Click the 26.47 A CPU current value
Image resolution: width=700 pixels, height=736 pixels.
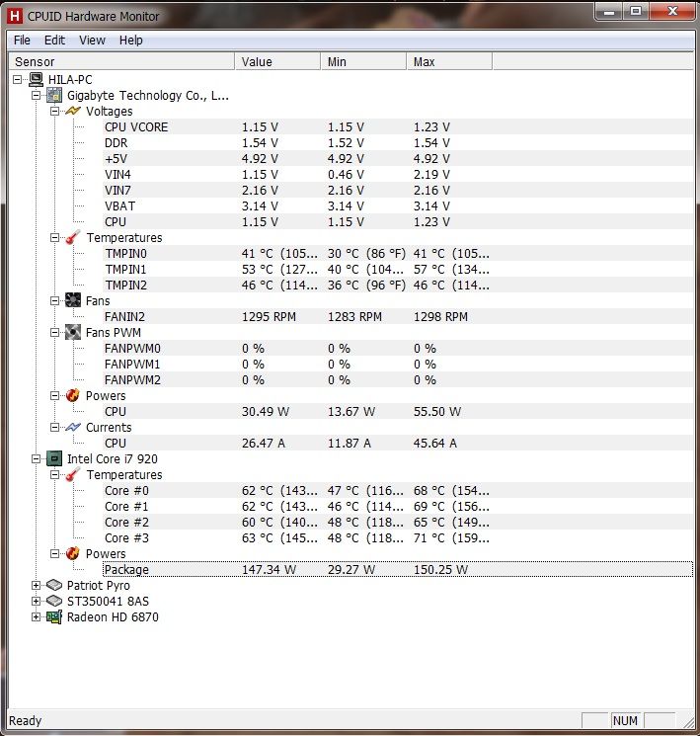tap(264, 444)
